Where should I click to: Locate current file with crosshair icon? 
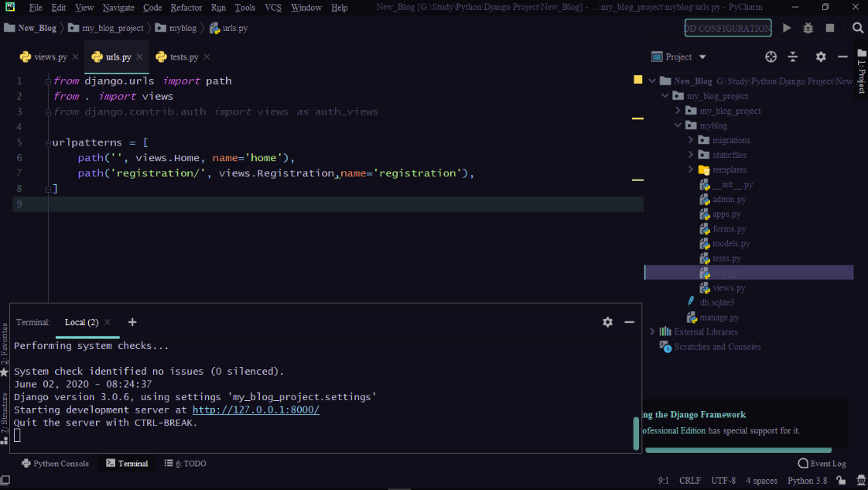(x=771, y=57)
